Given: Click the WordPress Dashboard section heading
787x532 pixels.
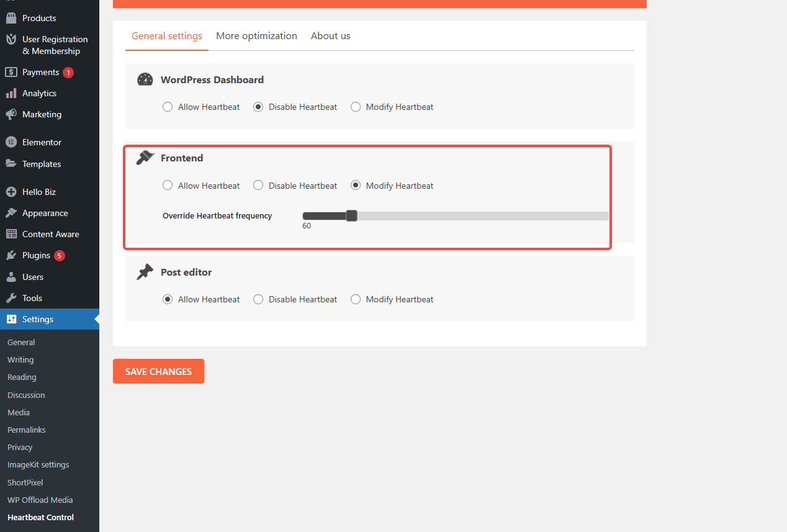Looking at the screenshot, I should point(212,79).
